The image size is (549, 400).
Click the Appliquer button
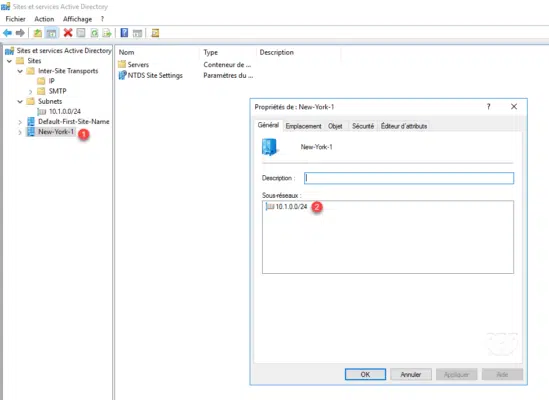tap(456, 374)
